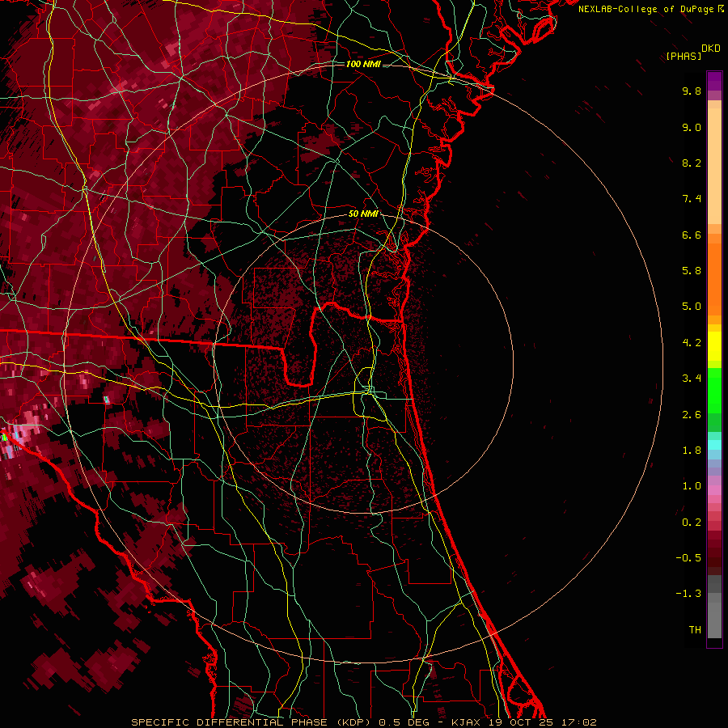Click the -1.3 value on the color scale
This screenshot has width=728, height=728.
[x=688, y=594]
